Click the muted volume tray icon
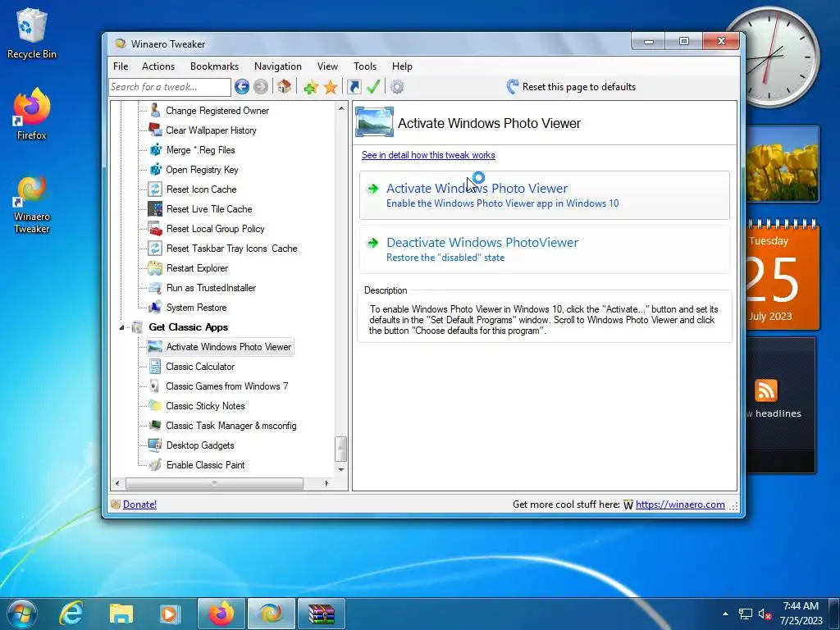This screenshot has width=840, height=630. coord(765,614)
